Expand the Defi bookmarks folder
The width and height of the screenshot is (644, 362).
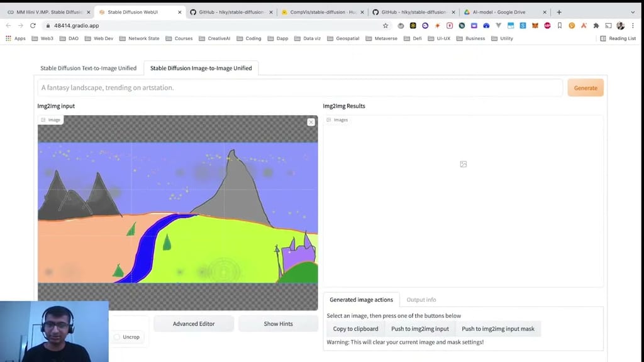pyautogui.click(x=417, y=38)
